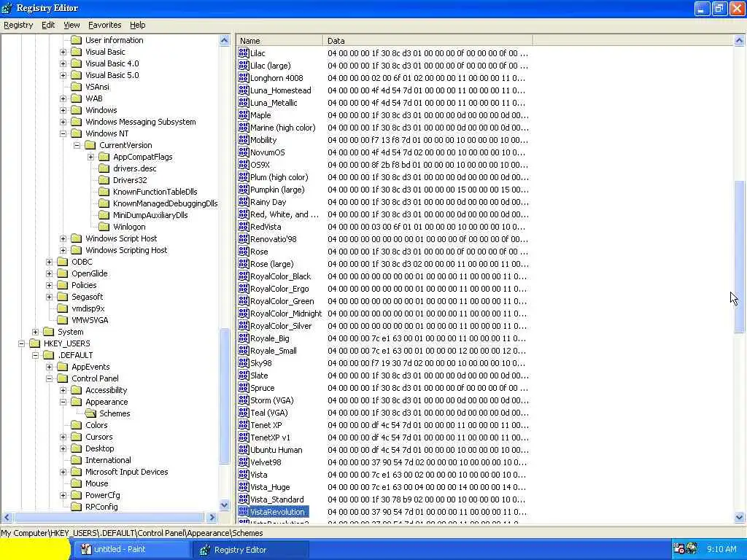Click the Registry Editor title bar icon
747x560 pixels.
[x=7, y=7]
